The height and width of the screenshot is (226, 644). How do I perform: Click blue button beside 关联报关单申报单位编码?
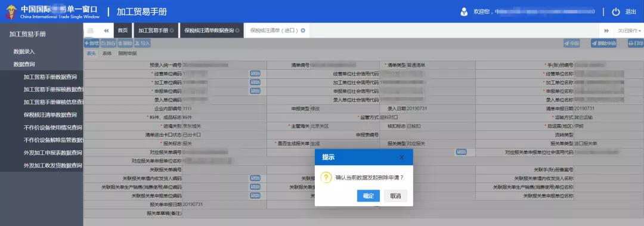pos(255,196)
